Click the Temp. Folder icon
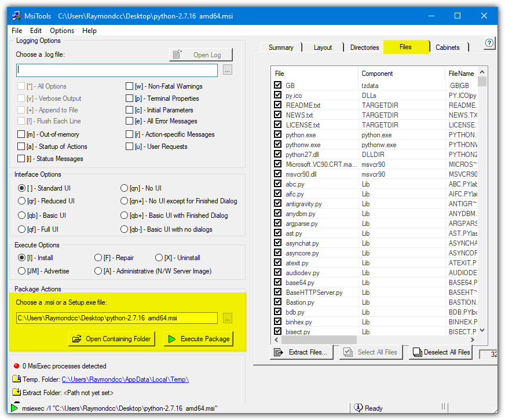 click(x=17, y=379)
